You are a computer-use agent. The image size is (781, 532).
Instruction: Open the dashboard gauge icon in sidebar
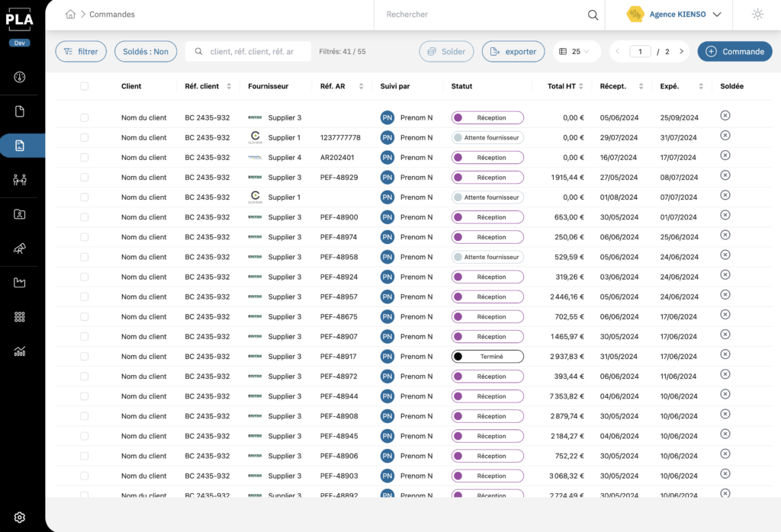point(19,76)
